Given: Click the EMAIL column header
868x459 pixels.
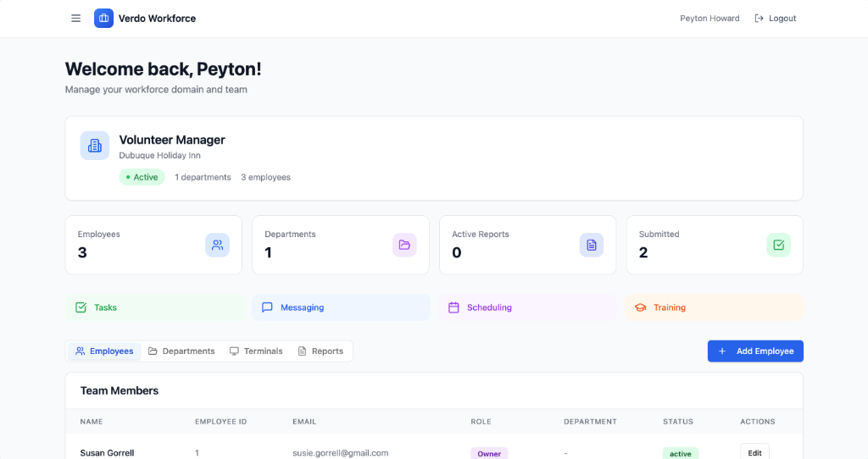Looking at the screenshot, I should [304, 422].
